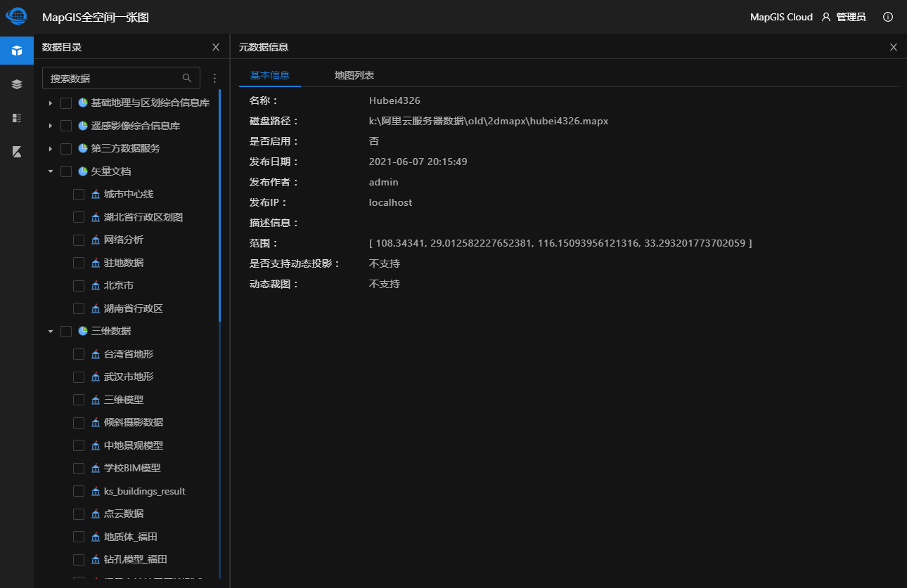
Task: Click the publish author value admin
Action: pyautogui.click(x=384, y=182)
